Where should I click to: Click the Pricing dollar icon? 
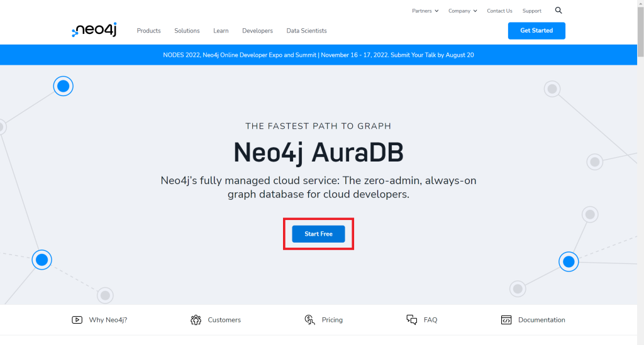(309, 320)
